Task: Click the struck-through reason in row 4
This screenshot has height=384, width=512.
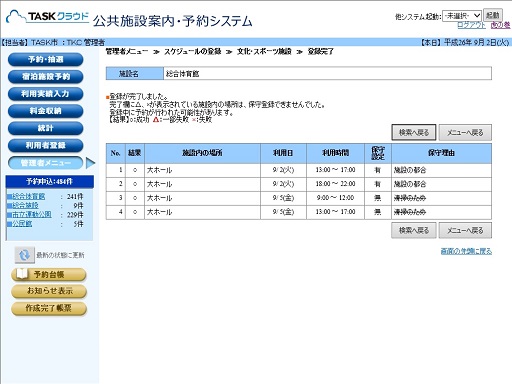Action: coord(410,212)
